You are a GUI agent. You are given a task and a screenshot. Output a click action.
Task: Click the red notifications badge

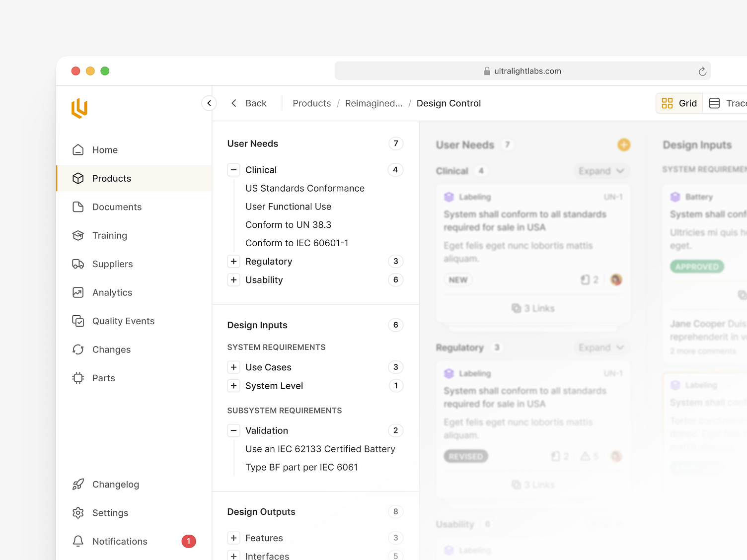pyautogui.click(x=189, y=542)
